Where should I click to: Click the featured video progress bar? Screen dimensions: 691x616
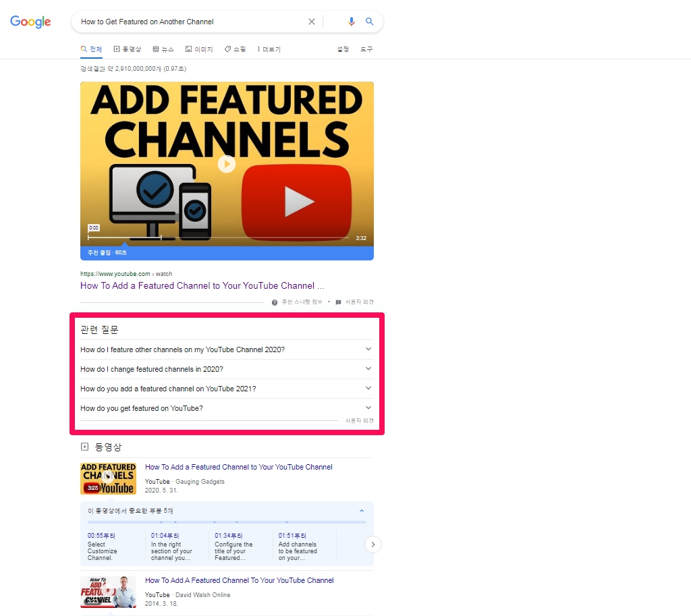coord(218,237)
